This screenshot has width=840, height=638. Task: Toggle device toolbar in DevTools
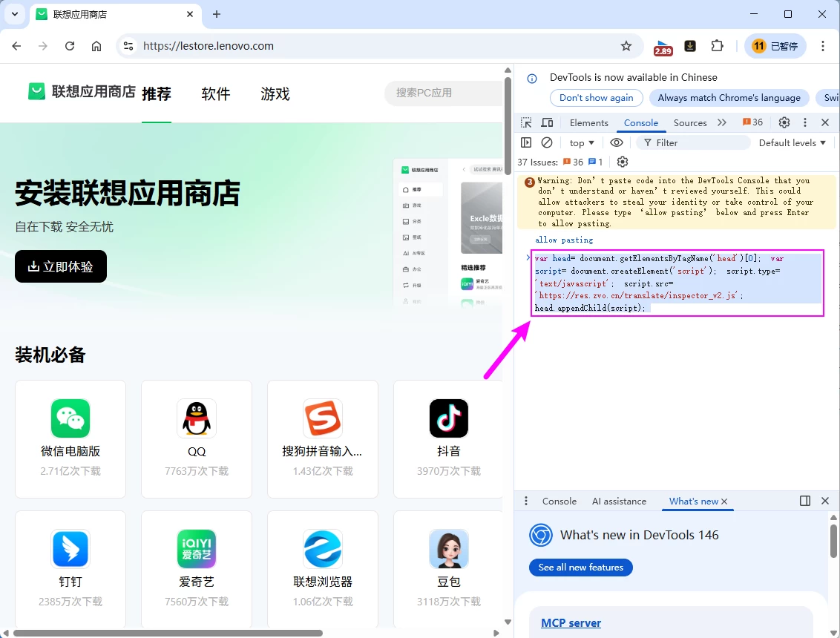point(547,122)
